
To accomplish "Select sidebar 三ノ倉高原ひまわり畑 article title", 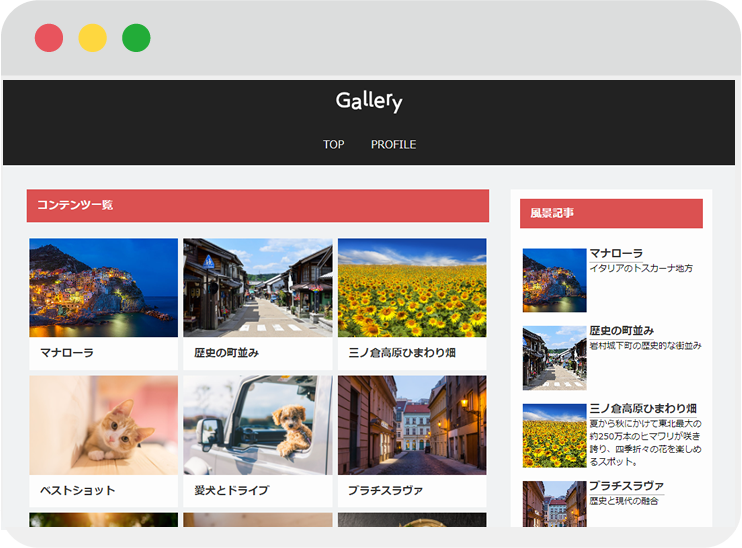I will click(643, 409).
